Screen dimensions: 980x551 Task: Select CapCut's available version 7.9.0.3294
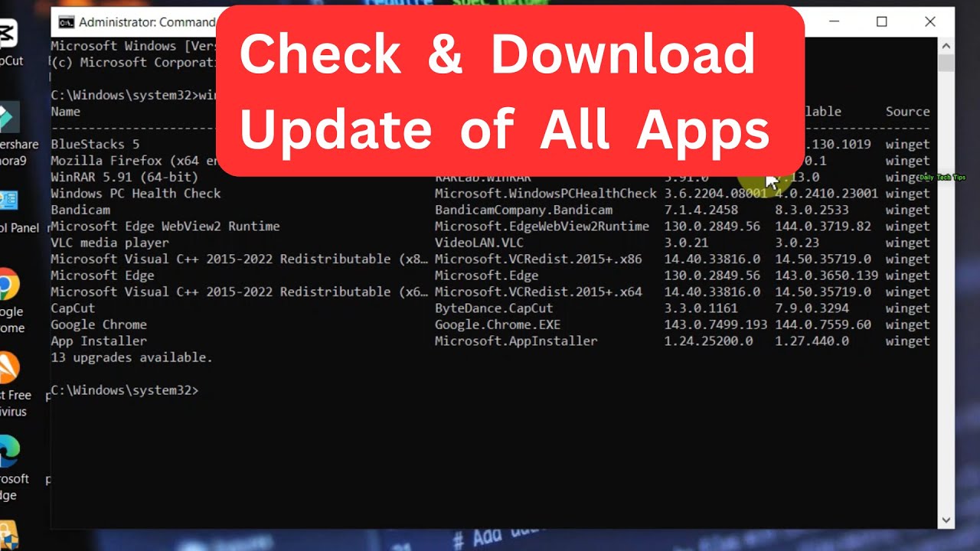pos(812,308)
